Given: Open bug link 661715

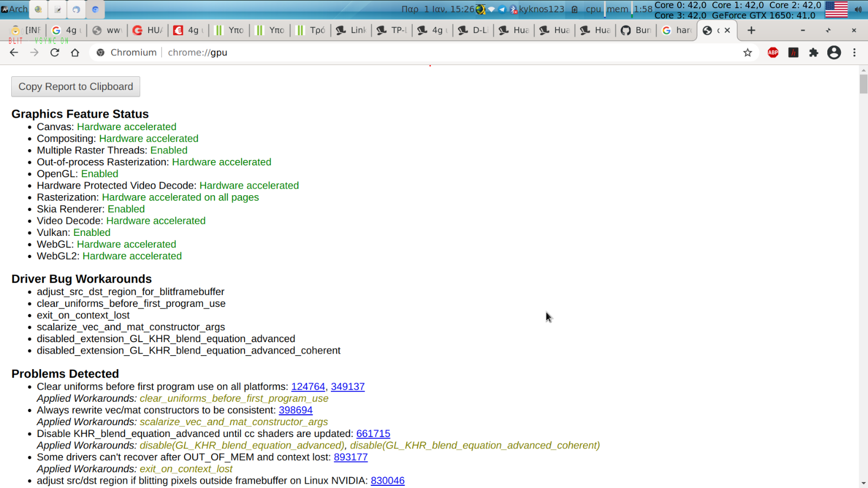Looking at the screenshot, I should click(373, 434).
